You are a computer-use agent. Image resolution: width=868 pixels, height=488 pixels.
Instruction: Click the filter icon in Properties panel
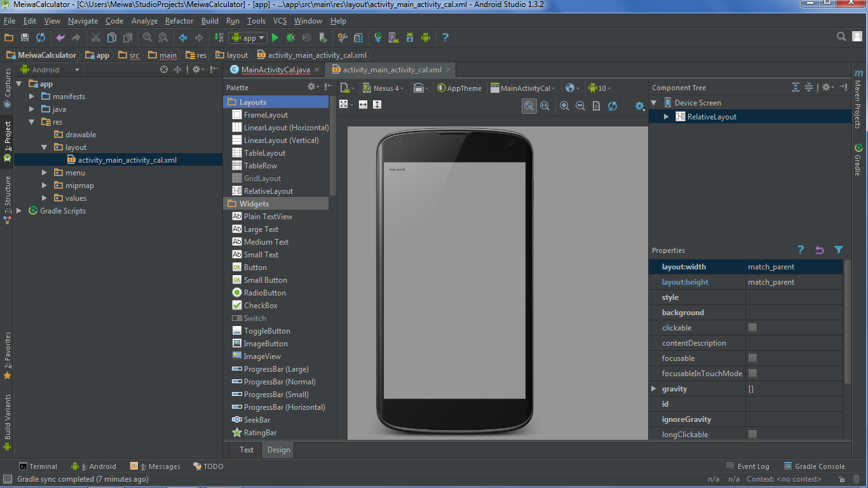pos(839,250)
